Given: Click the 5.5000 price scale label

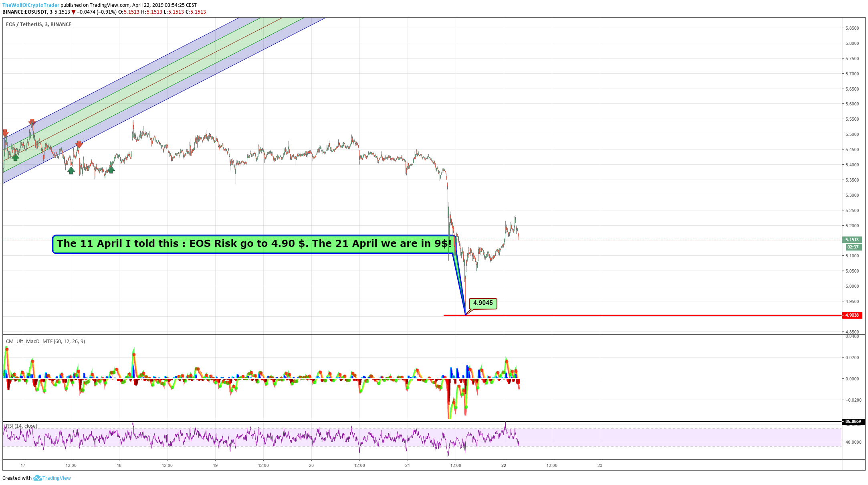Looking at the screenshot, I should (852, 134).
